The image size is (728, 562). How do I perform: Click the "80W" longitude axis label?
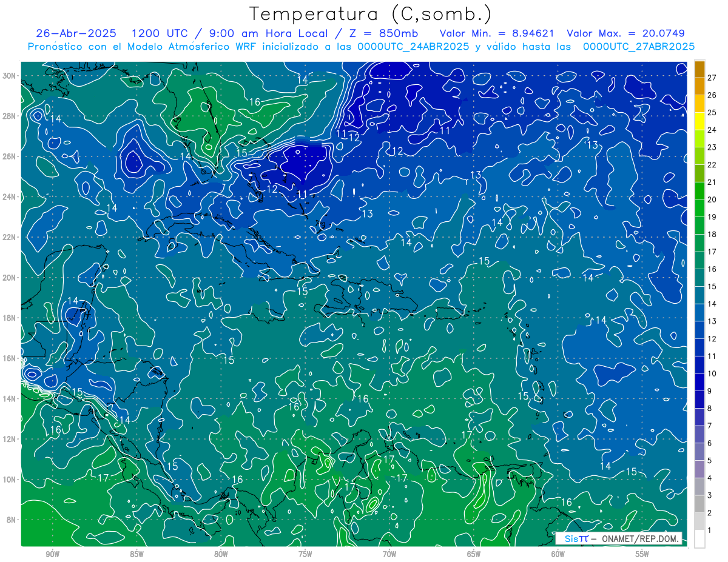221,554
